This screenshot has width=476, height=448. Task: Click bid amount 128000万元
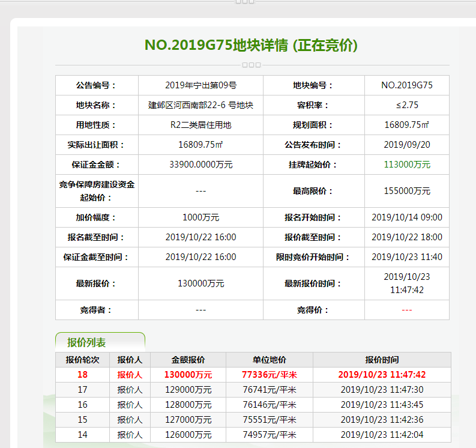click(x=188, y=405)
